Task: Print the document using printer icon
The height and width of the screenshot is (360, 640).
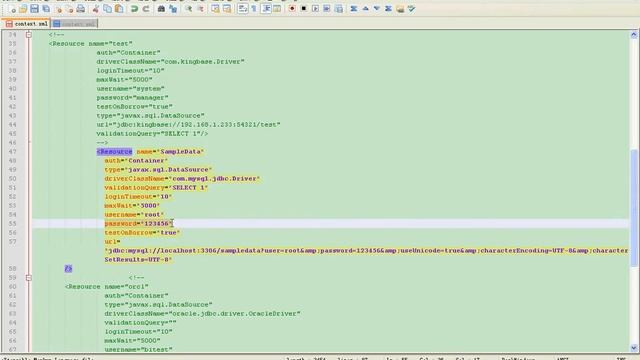Action: coord(81,9)
